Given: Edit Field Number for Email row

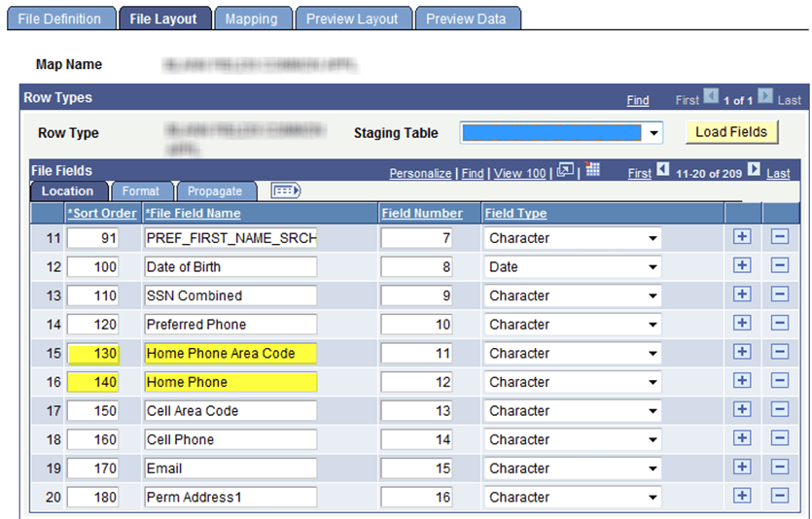Looking at the screenshot, I should [x=416, y=468].
